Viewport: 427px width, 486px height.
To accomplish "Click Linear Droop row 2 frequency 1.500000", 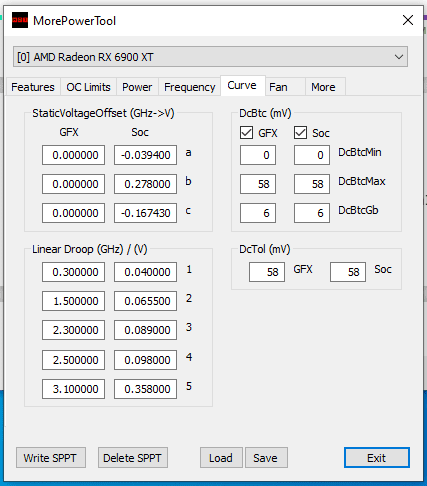I will [73, 301].
